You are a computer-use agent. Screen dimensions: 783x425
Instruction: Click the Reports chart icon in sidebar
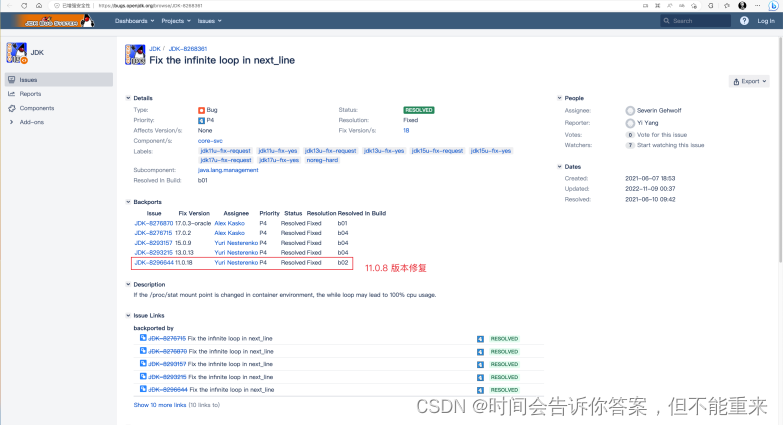(x=11, y=94)
